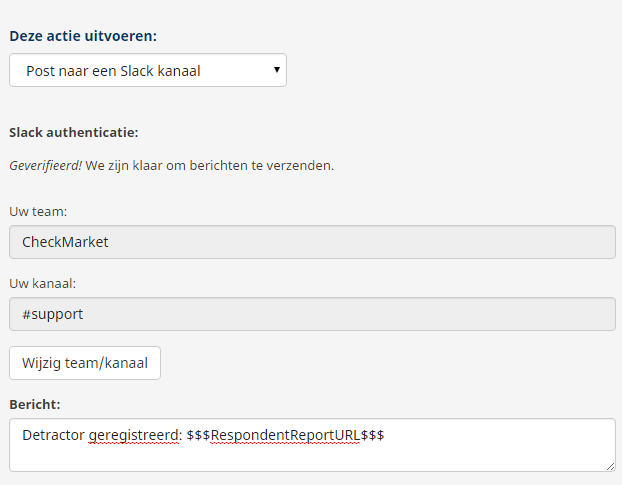
Task: Focus the #support channel field
Action: (312, 314)
